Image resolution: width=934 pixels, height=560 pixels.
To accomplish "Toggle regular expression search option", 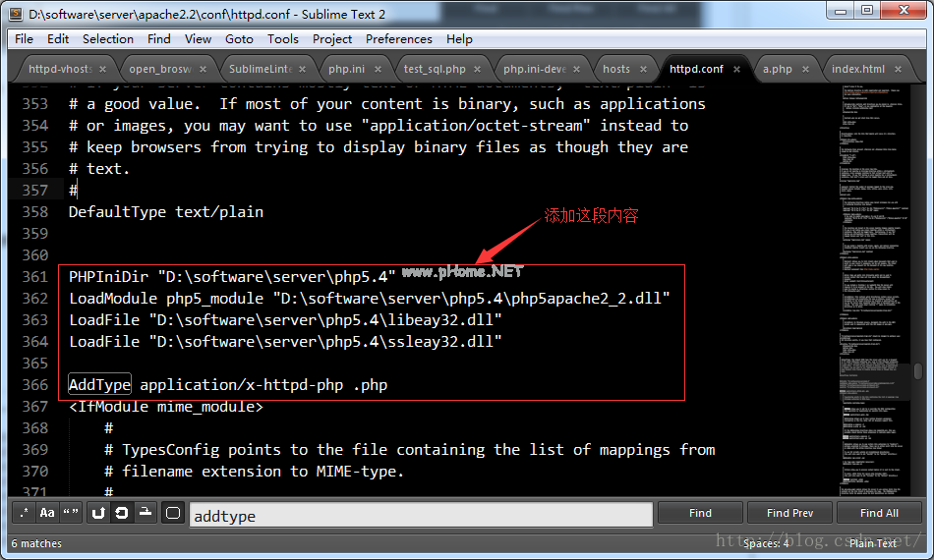I will [24, 513].
